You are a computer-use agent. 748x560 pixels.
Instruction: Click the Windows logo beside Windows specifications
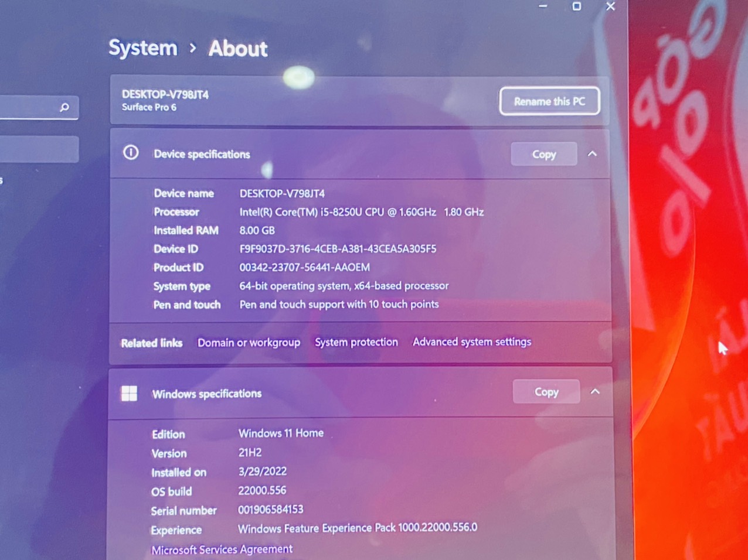tap(129, 394)
